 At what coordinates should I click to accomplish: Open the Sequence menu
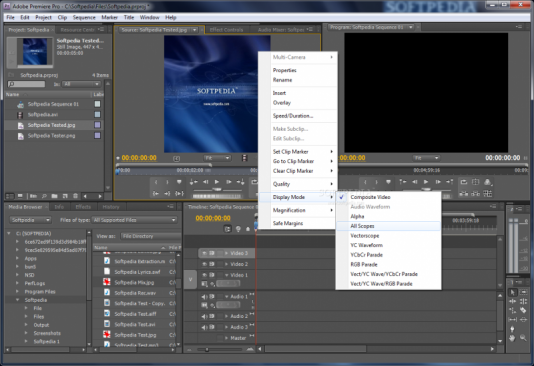[x=84, y=17]
